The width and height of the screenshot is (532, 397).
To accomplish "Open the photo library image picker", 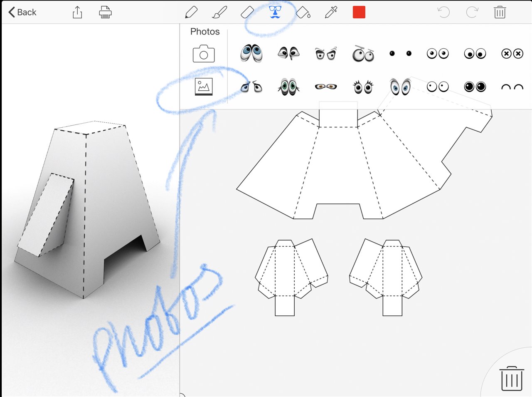I will point(204,87).
